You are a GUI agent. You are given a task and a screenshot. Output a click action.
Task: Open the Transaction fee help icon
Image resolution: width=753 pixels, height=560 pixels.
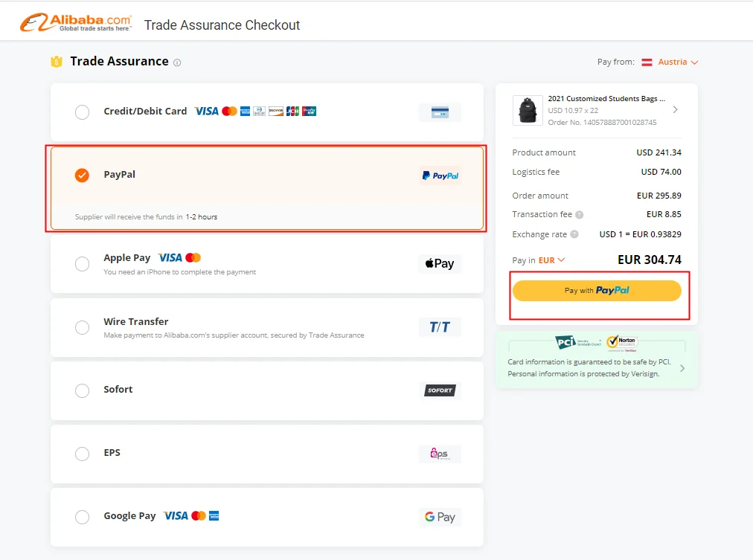pyautogui.click(x=580, y=214)
